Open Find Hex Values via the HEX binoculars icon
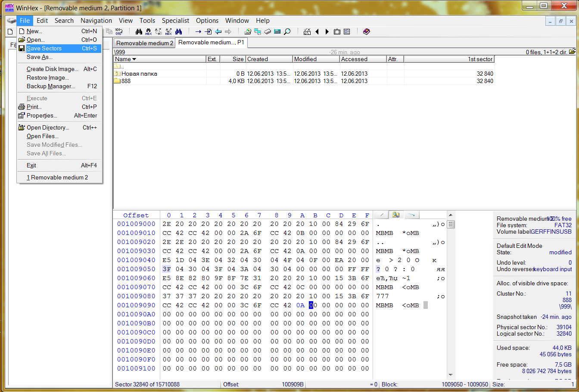The image size is (579, 392). click(149, 31)
